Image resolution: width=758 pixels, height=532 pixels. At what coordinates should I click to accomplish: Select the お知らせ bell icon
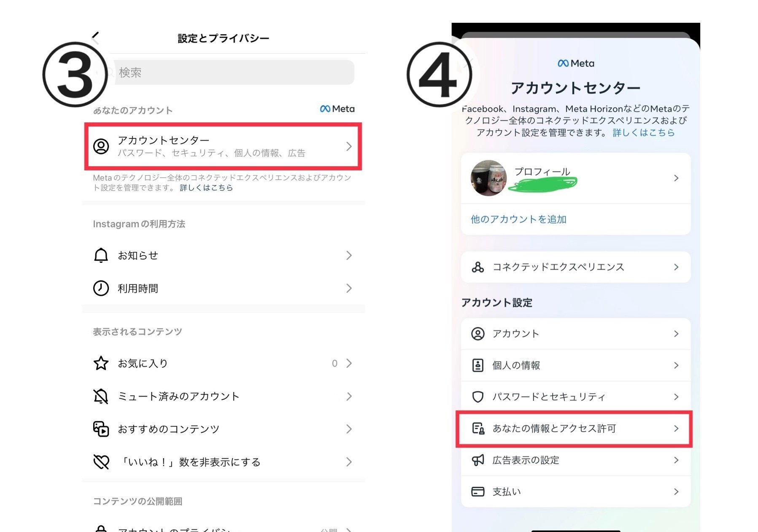point(101,255)
